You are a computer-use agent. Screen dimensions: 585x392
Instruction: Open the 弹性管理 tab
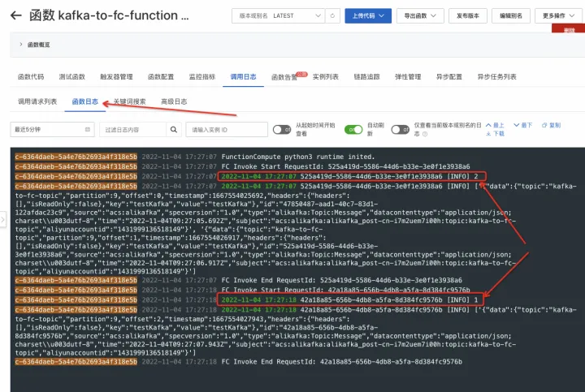(x=408, y=77)
